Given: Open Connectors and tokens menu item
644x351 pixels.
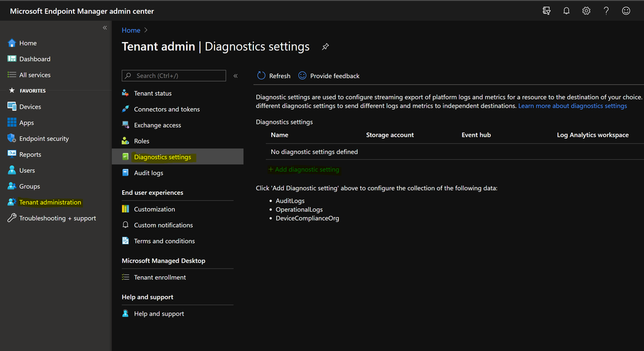Looking at the screenshot, I should coord(167,109).
